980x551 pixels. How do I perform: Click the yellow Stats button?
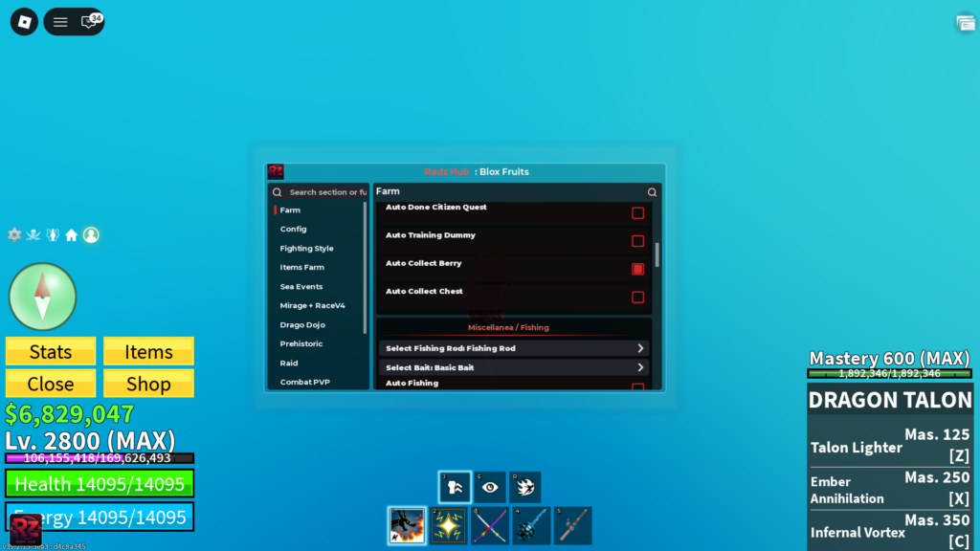(51, 352)
